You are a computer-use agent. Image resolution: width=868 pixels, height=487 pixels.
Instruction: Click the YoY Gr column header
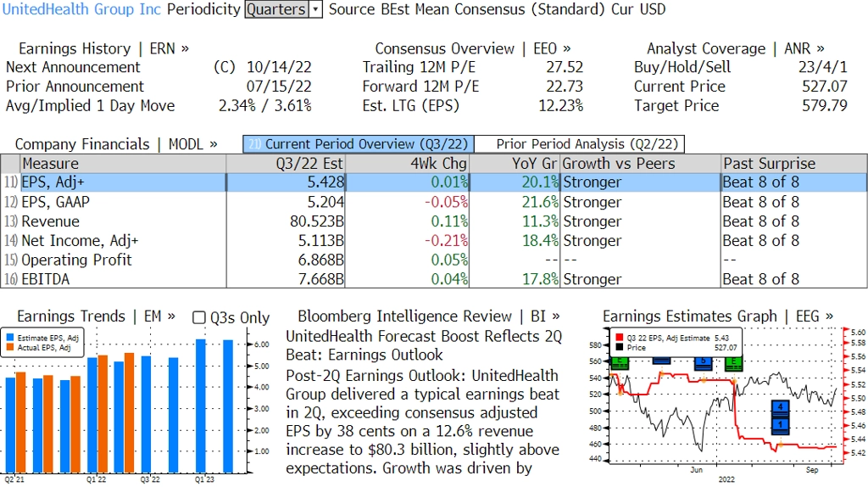[515, 164]
